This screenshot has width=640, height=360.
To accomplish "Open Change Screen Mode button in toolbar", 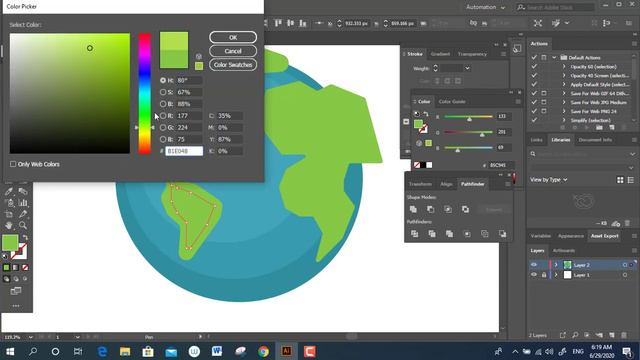I will click(16, 291).
